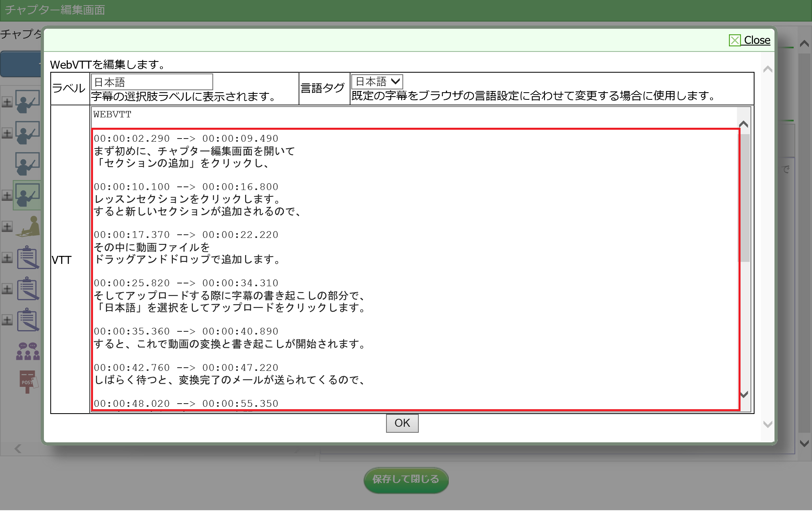The width and height of the screenshot is (812, 511).
Task: Click the group discussion icon
Action: (28, 351)
